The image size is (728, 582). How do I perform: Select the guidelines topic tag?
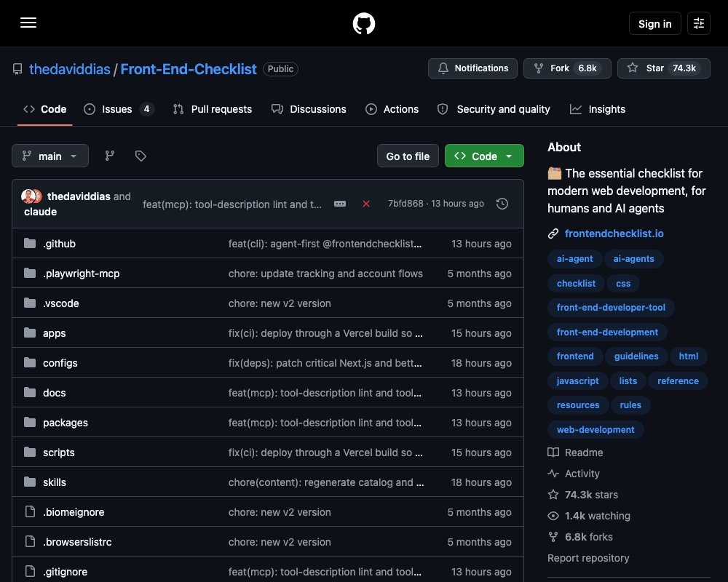point(636,356)
